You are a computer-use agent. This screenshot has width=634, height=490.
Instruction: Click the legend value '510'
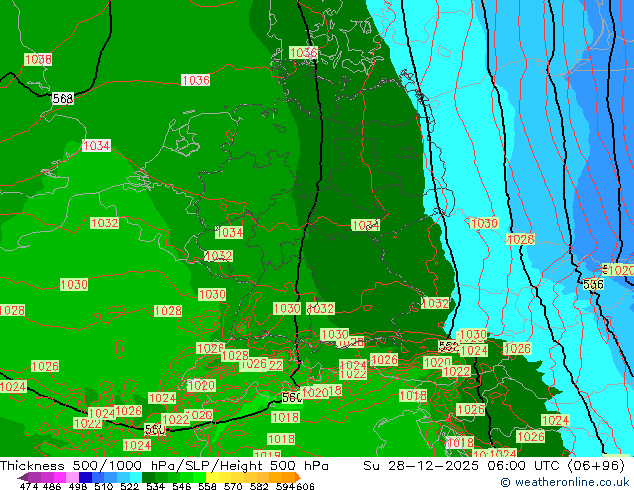coord(104,486)
